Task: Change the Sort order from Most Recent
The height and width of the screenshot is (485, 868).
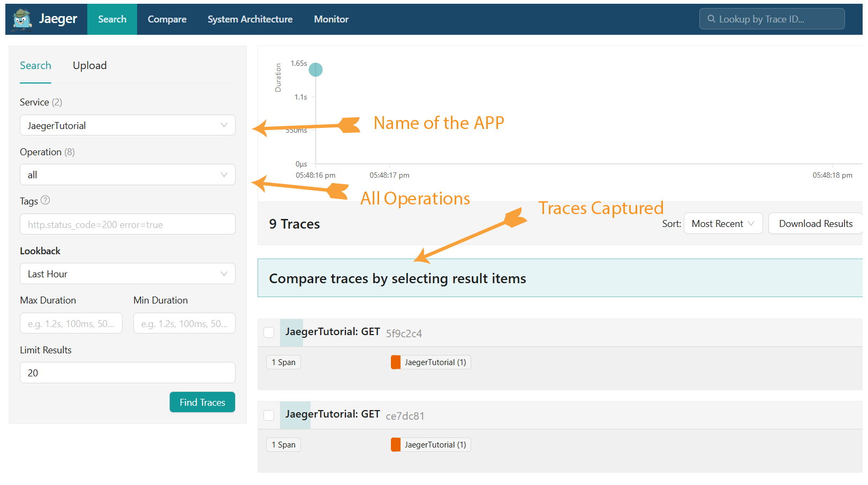Action: click(722, 224)
